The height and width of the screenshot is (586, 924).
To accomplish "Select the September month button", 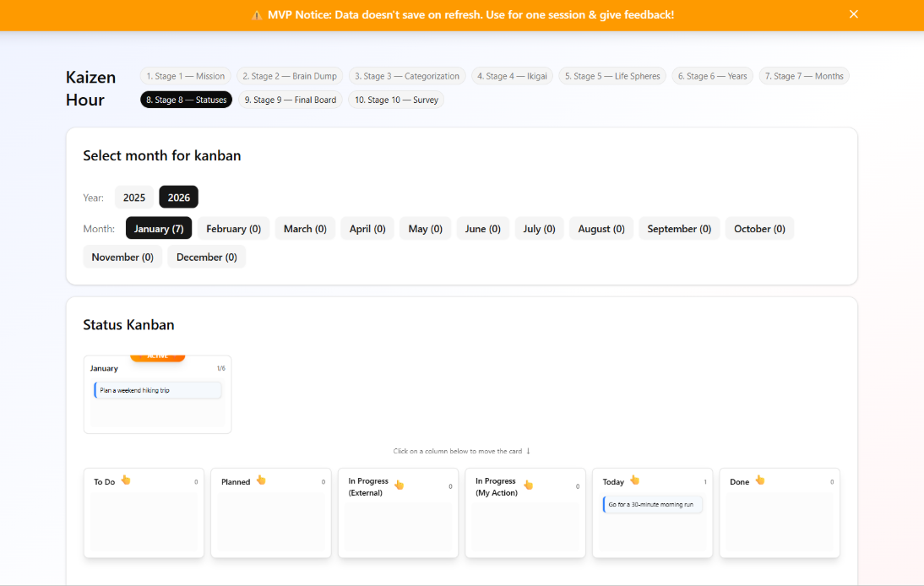I will coord(679,228).
